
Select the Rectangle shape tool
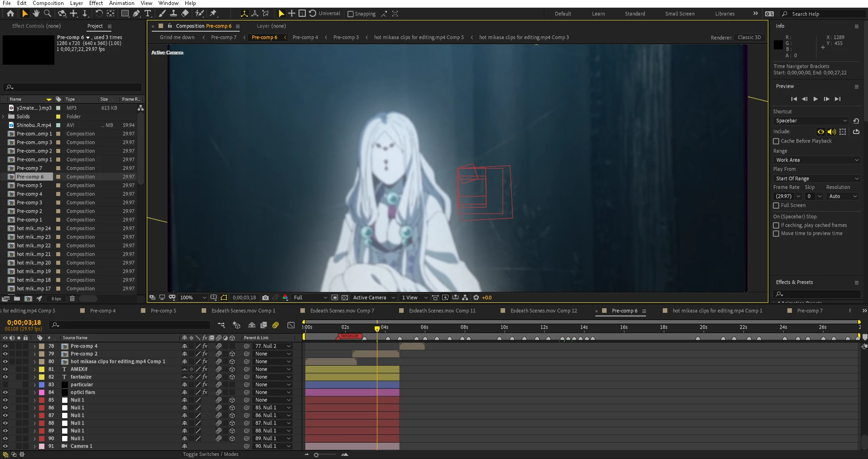click(x=125, y=14)
